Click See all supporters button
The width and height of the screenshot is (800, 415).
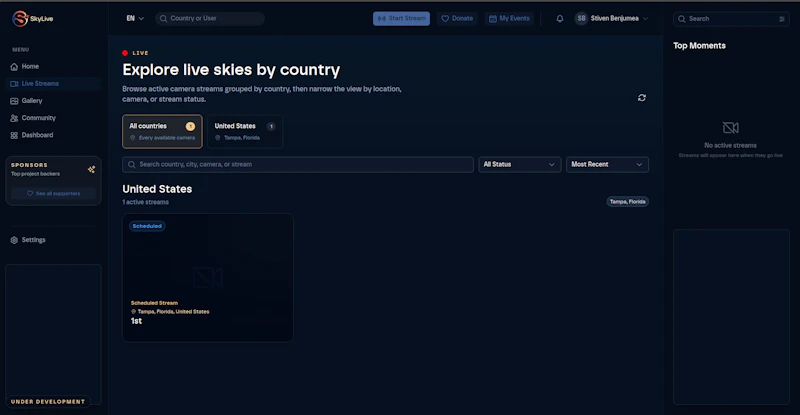[54, 193]
